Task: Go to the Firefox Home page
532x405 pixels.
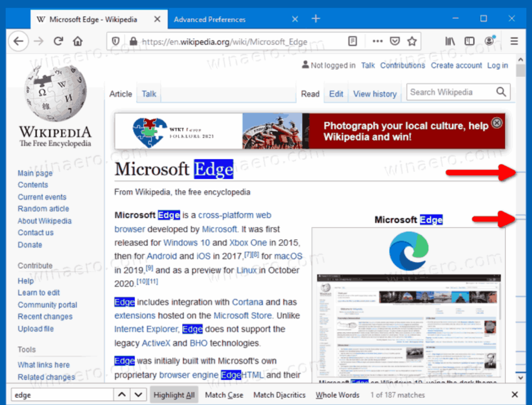Action: tap(78, 42)
